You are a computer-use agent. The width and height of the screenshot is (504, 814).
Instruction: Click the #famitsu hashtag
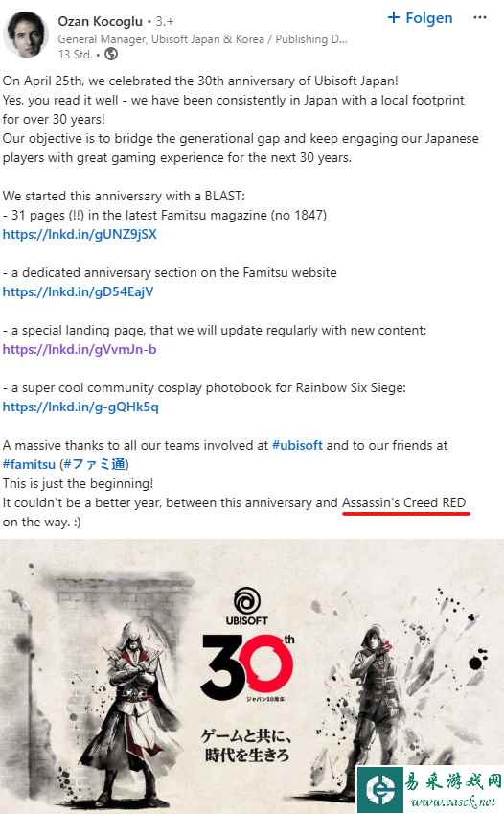point(29,464)
